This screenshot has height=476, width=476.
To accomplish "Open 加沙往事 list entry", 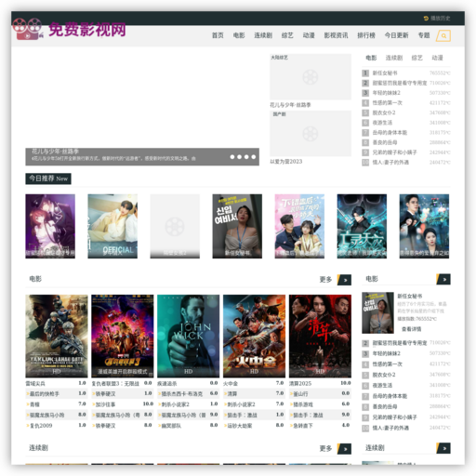I will click(x=105, y=404).
